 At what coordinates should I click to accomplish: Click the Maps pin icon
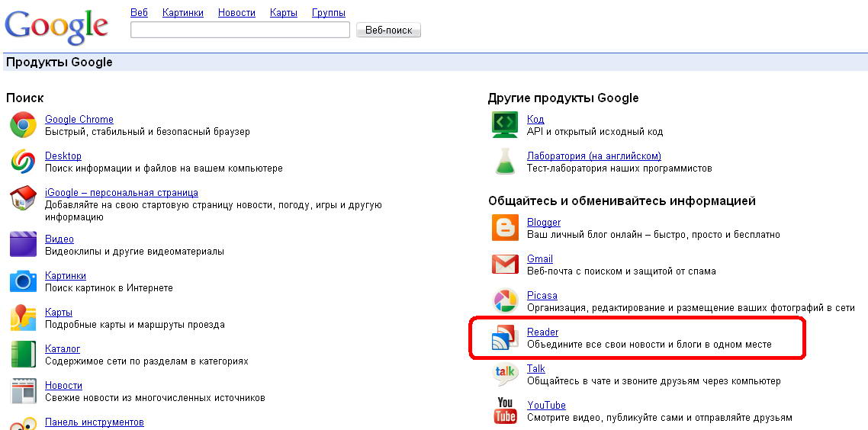tap(23, 318)
